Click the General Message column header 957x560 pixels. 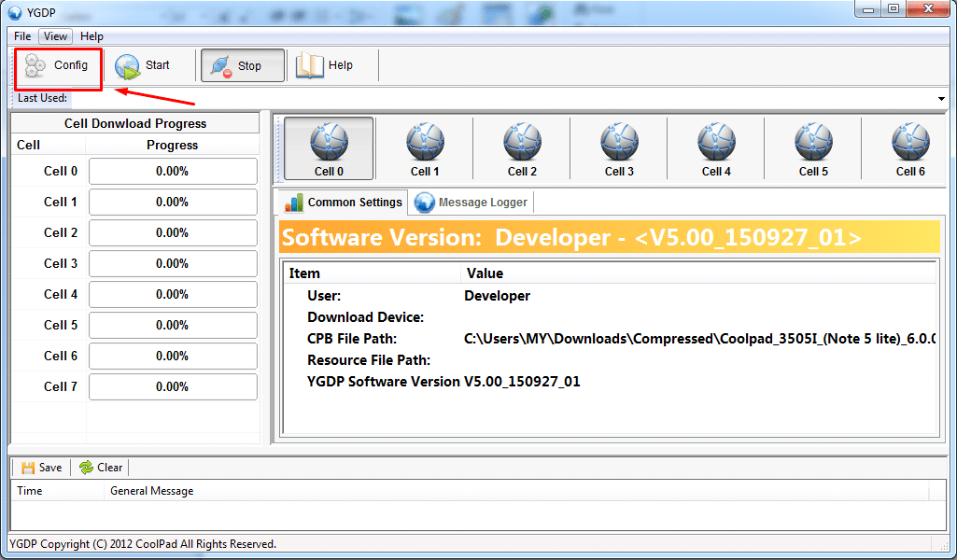click(516, 490)
